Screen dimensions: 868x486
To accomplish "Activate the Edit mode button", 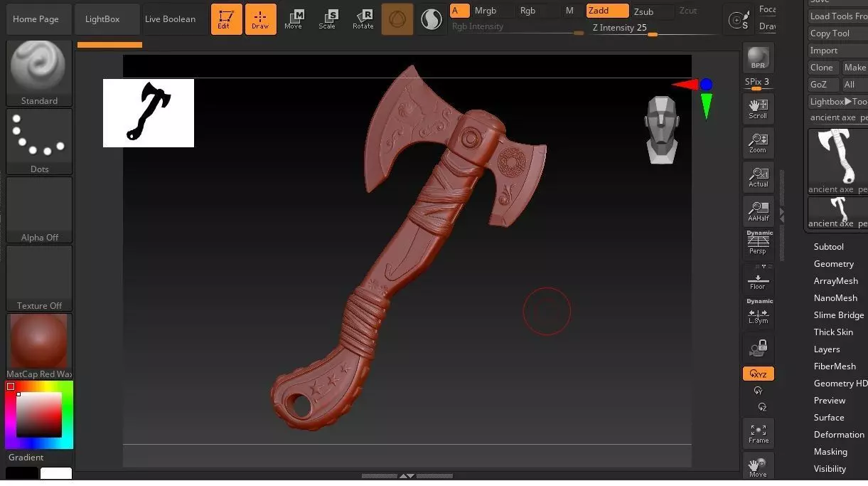I will click(226, 19).
